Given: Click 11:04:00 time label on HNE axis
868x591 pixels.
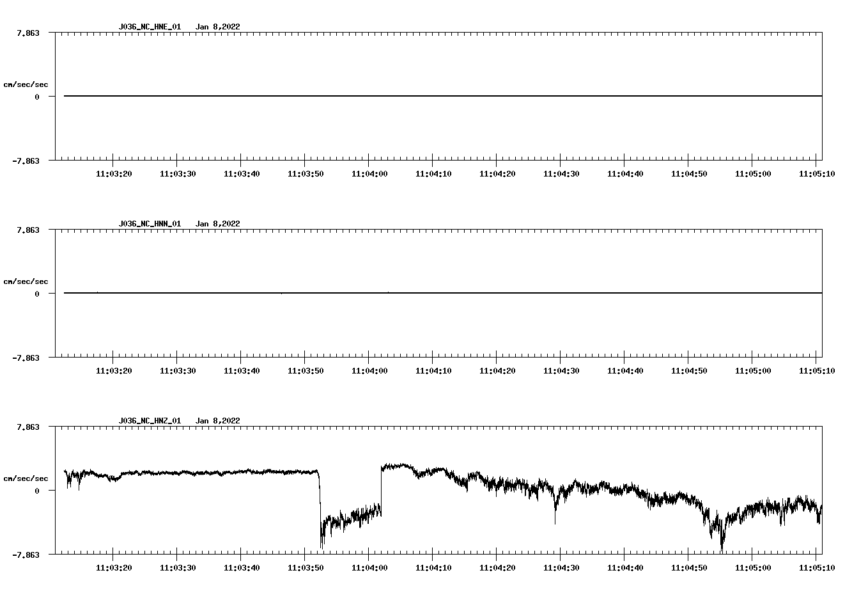Looking at the screenshot, I should [x=369, y=173].
